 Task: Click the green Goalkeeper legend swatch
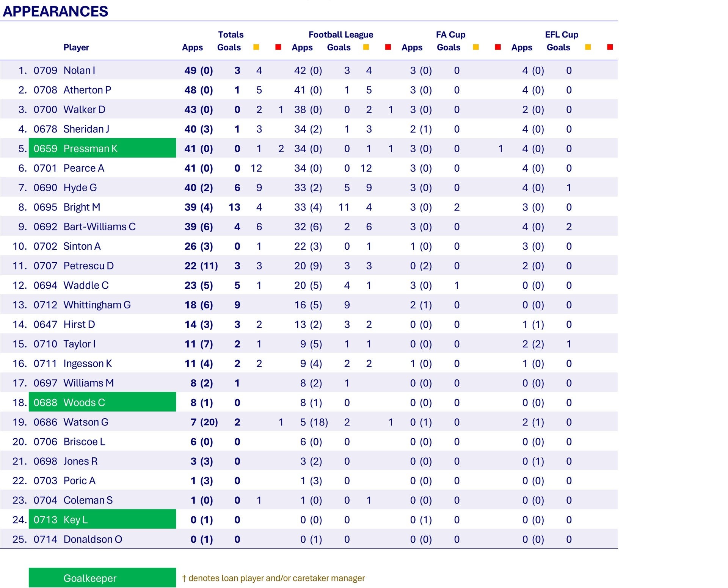[x=102, y=578]
